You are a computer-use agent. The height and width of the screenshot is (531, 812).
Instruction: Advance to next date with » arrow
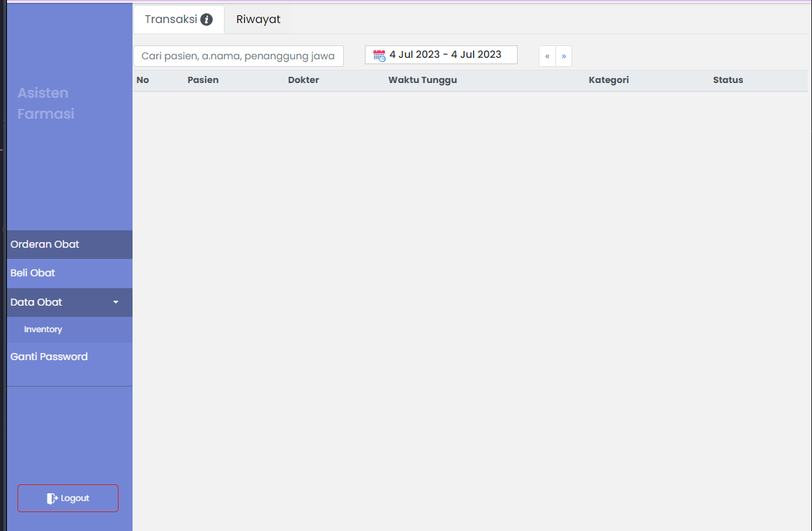(x=564, y=56)
